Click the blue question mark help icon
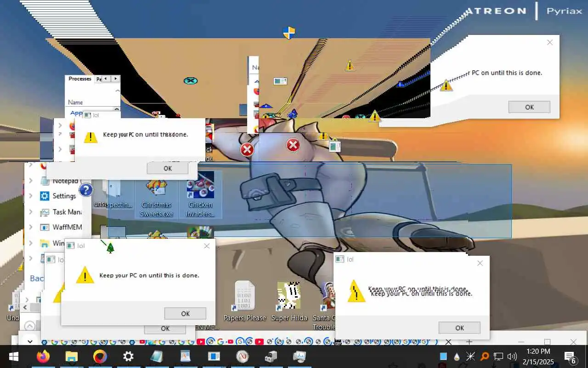 (86, 190)
